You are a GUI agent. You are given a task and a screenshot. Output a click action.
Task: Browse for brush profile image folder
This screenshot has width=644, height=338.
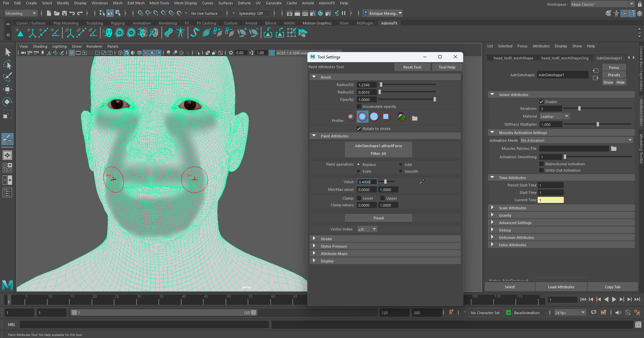pyautogui.click(x=415, y=118)
